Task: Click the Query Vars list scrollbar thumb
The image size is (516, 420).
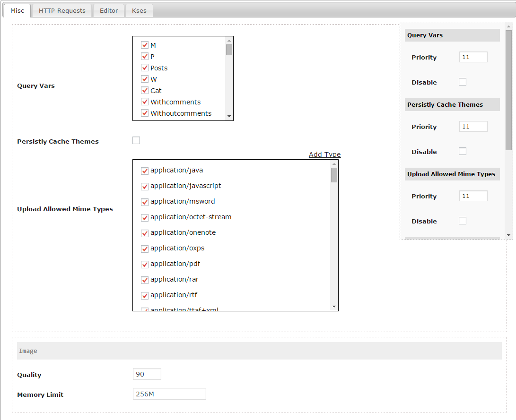Action: (229, 50)
